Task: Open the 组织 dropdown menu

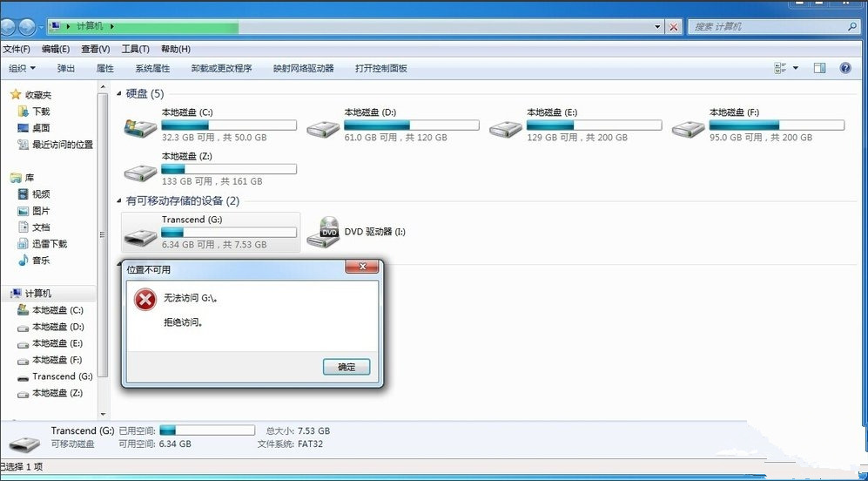Action: point(22,68)
